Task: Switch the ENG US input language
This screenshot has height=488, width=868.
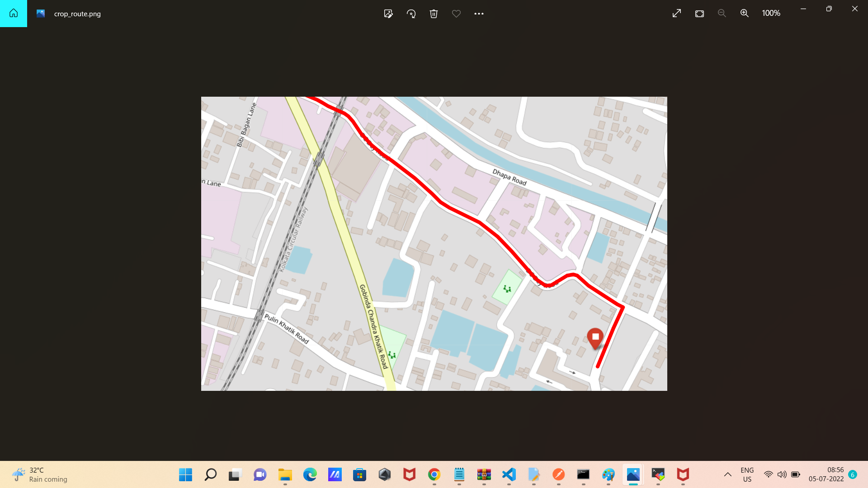Action: tap(748, 474)
